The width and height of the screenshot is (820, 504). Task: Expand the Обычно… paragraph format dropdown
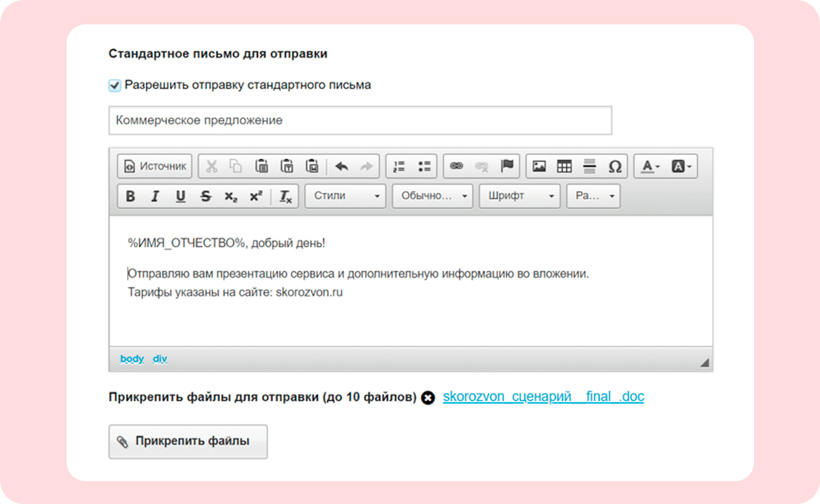click(x=432, y=196)
